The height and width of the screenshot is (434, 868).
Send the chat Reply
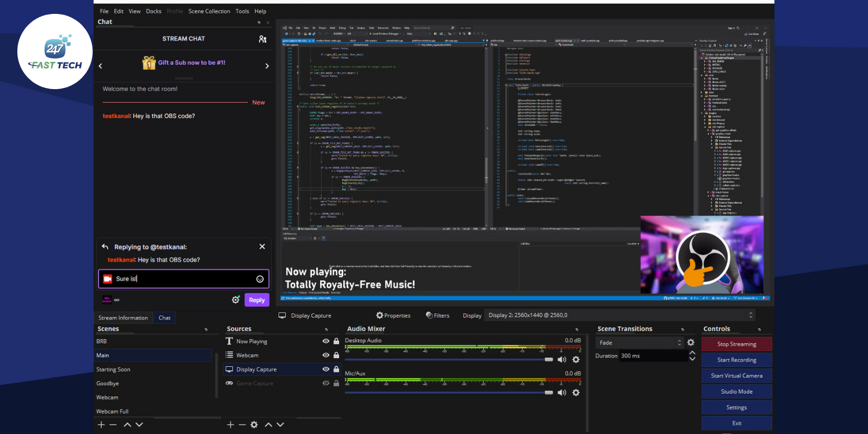point(257,300)
